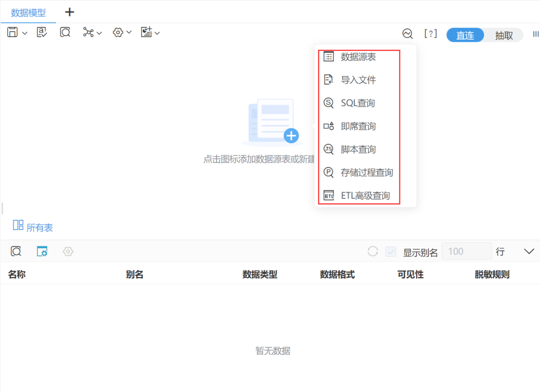Screen dimensions: 540x392
Task: Collapse the lower panel with the chevron
Action: point(529,251)
